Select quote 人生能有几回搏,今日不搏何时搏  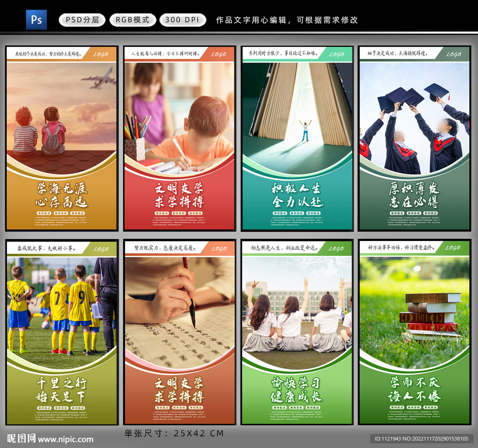coord(166,54)
